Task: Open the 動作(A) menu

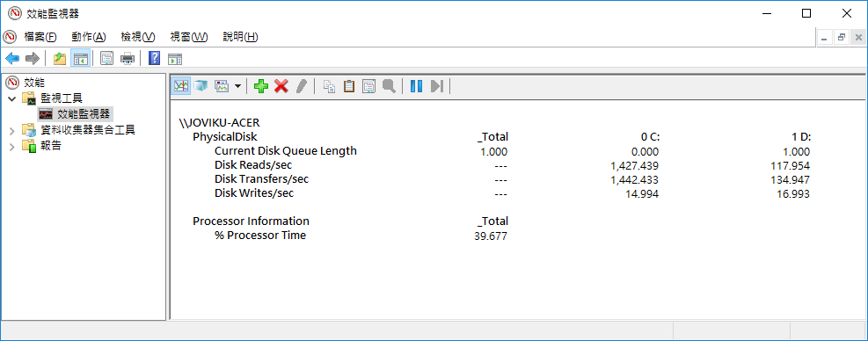Action: pos(89,37)
